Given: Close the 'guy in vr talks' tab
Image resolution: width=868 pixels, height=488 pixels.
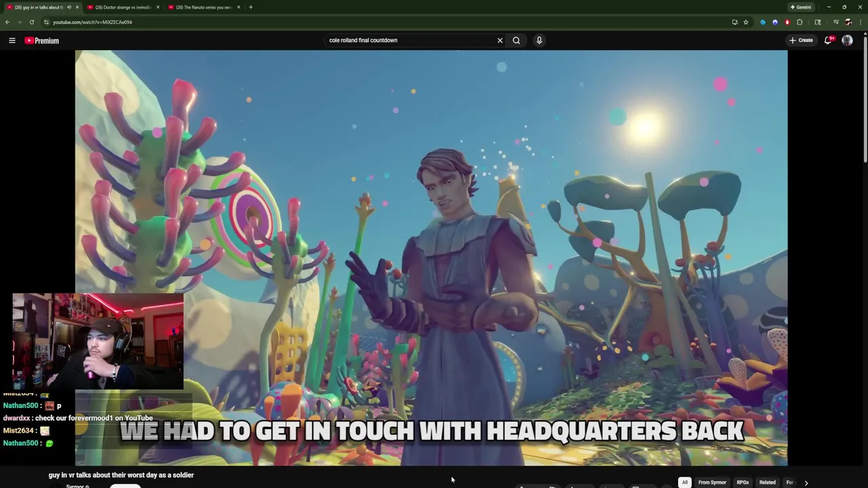Looking at the screenshot, I should (x=77, y=7).
